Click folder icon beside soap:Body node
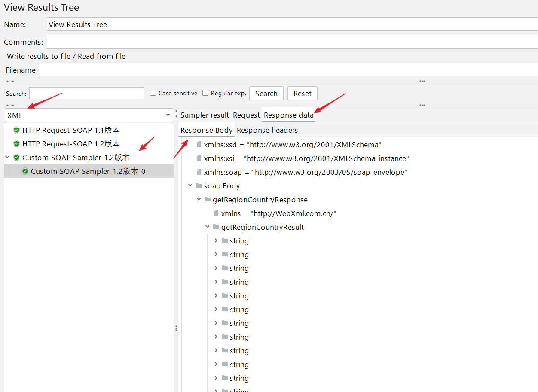This screenshot has height=392, width=538. (199, 186)
